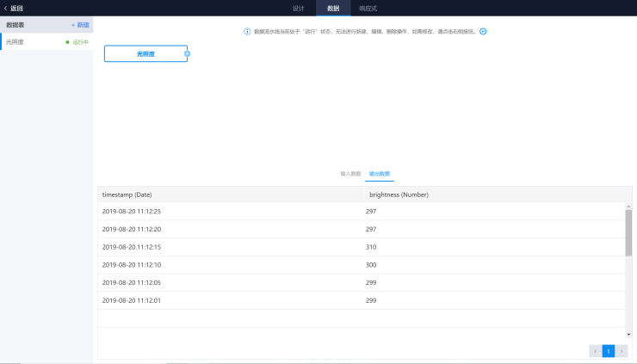The height and width of the screenshot is (364, 637).
Task: Go to previous page arrow in pagination
Action: 595,351
